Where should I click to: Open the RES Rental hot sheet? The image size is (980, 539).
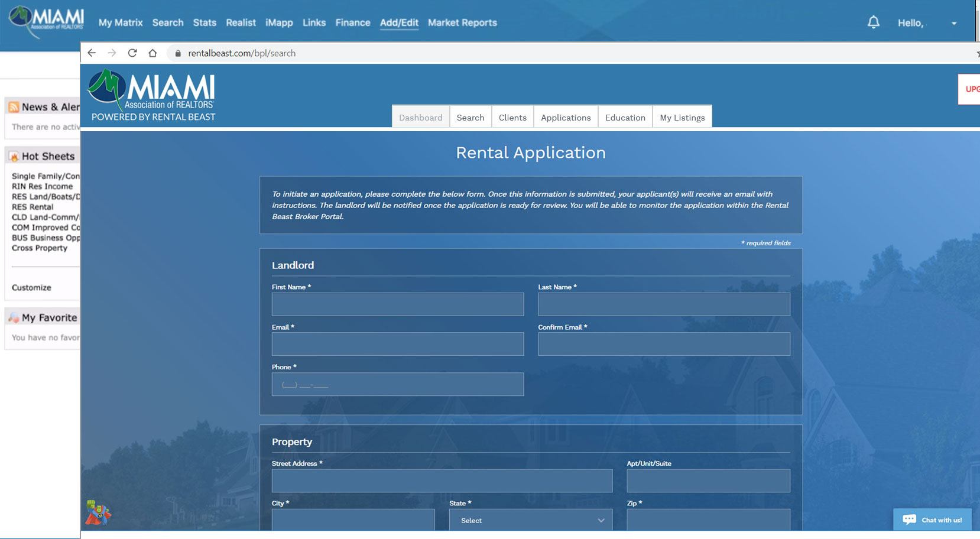(x=33, y=207)
